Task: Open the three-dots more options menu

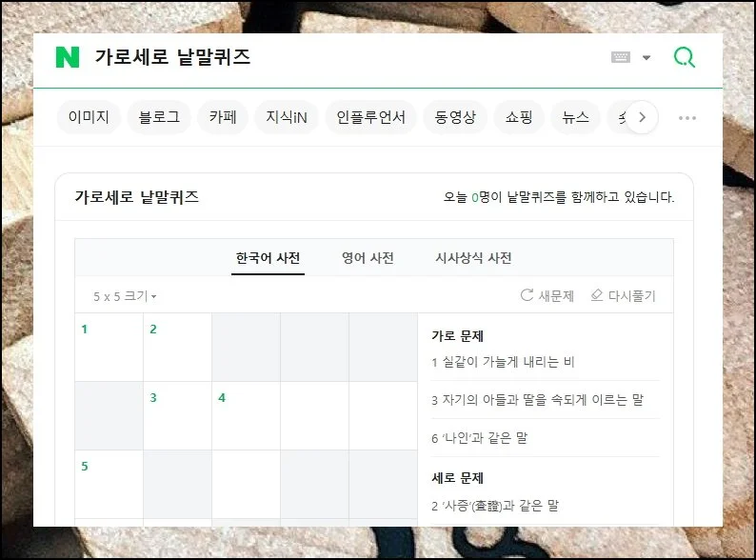Action: 687,118
